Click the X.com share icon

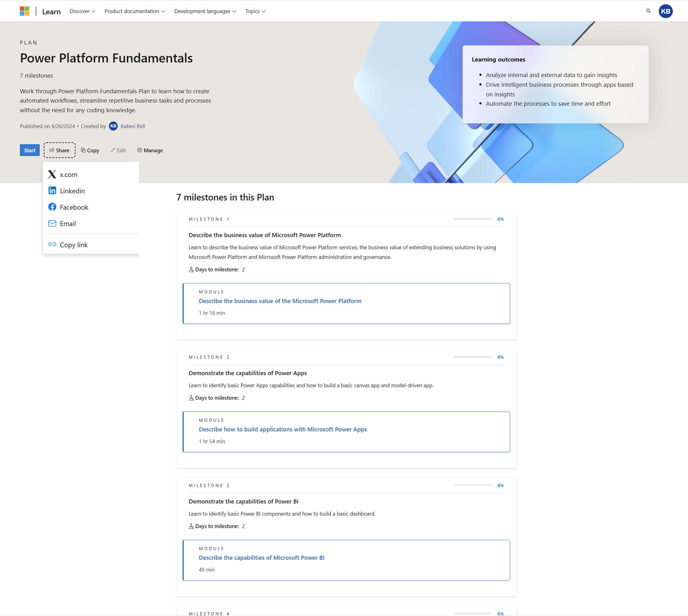point(52,174)
